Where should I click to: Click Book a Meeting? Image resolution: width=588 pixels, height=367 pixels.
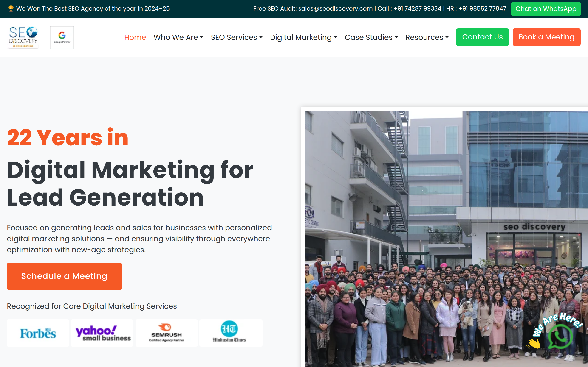546,37
